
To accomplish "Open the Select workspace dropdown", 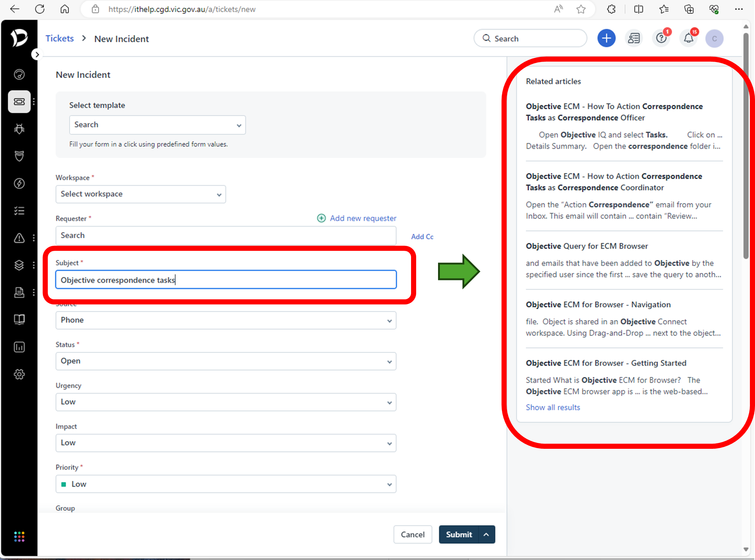I will tap(140, 194).
